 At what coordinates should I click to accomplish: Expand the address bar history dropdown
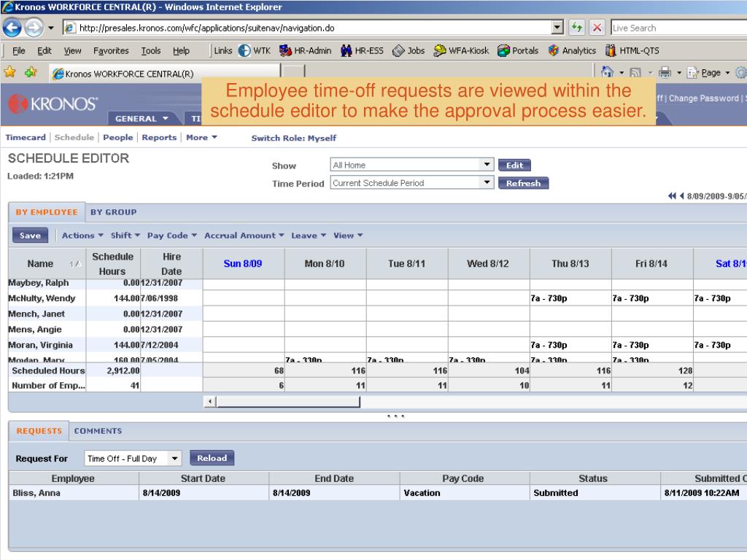(x=557, y=28)
